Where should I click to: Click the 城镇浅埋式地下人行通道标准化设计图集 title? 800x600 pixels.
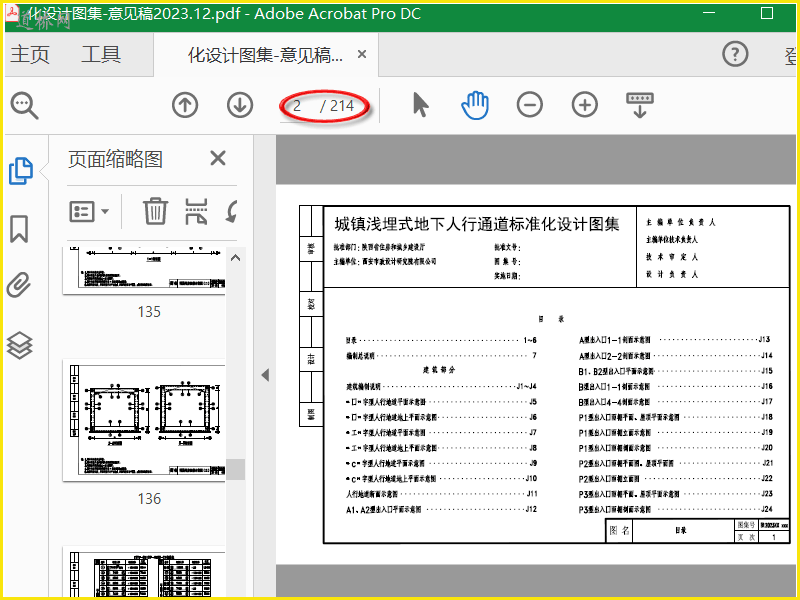click(x=477, y=224)
